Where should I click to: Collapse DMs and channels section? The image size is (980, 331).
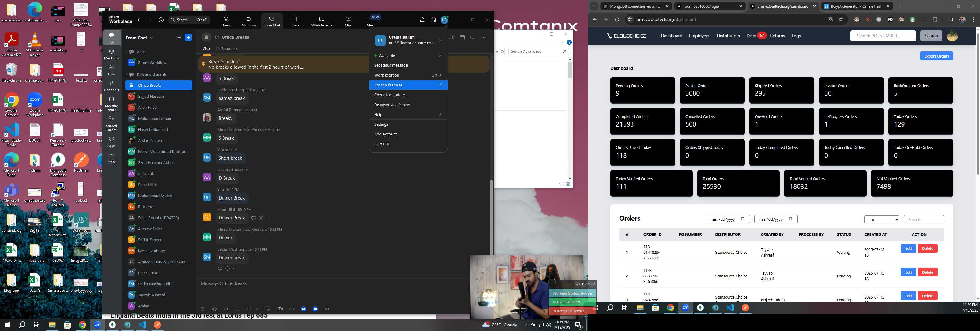click(126, 75)
